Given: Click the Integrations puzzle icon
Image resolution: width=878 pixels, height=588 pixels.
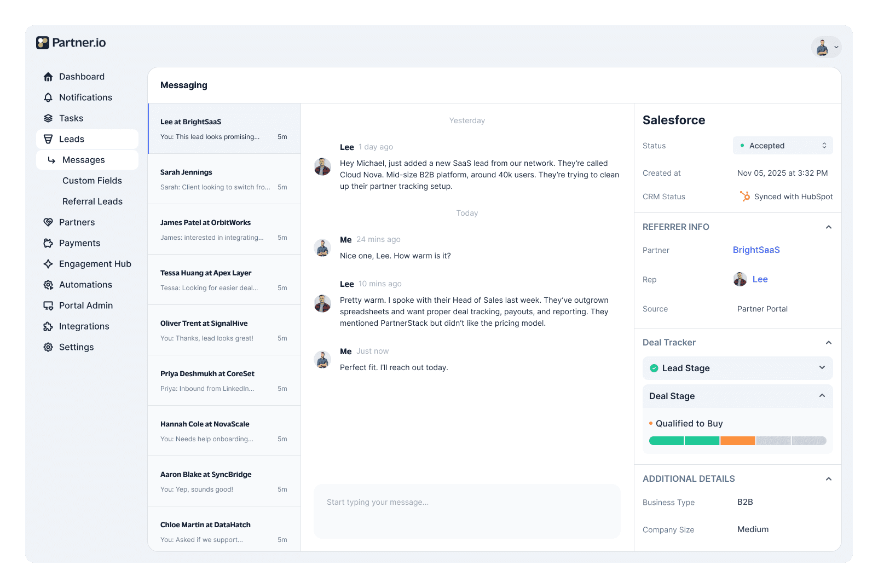Looking at the screenshot, I should click(48, 326).
